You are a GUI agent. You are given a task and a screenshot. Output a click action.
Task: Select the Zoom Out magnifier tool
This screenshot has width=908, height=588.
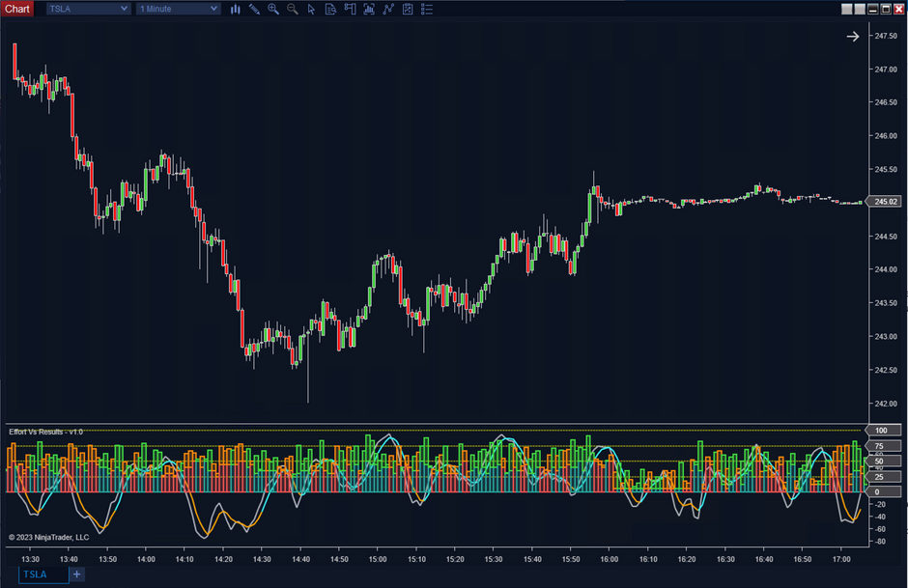(293, 10)
